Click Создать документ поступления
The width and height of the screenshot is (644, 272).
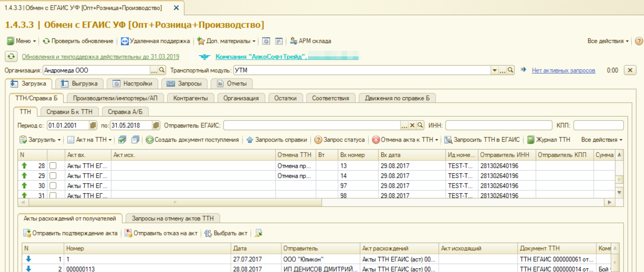[x=192, y=140]
